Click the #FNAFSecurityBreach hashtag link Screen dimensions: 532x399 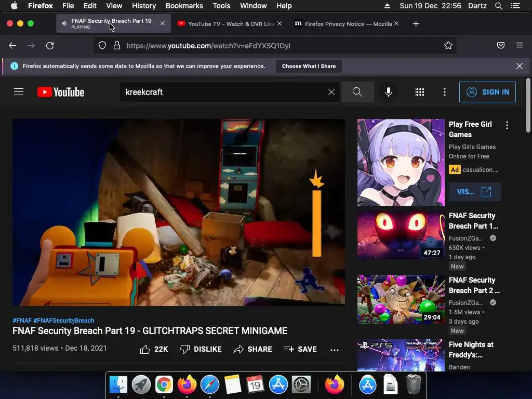coord(64,320)
